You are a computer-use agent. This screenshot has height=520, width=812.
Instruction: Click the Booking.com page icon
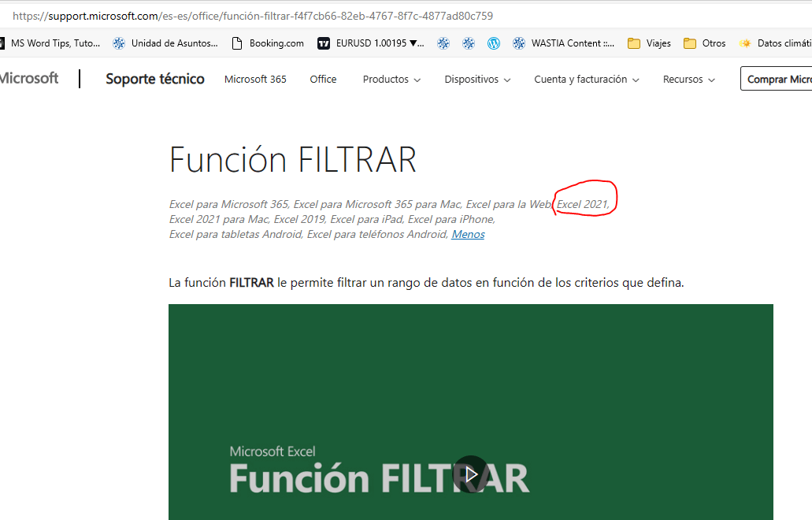coord(236,43)
